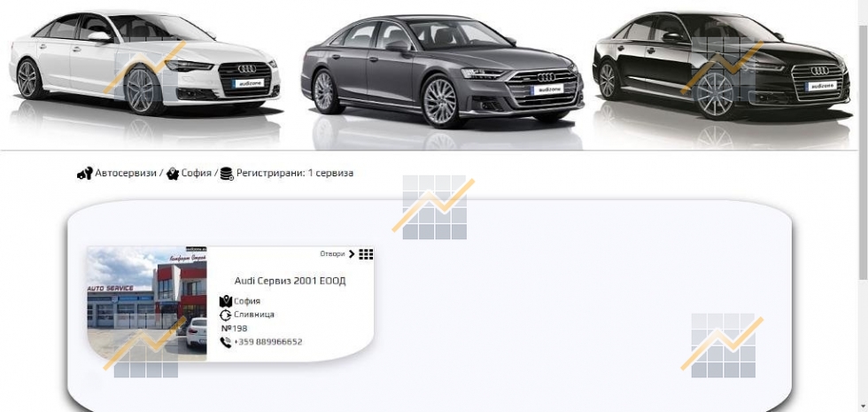Open the Автосервизи breadcrumb link

[126, 174]
